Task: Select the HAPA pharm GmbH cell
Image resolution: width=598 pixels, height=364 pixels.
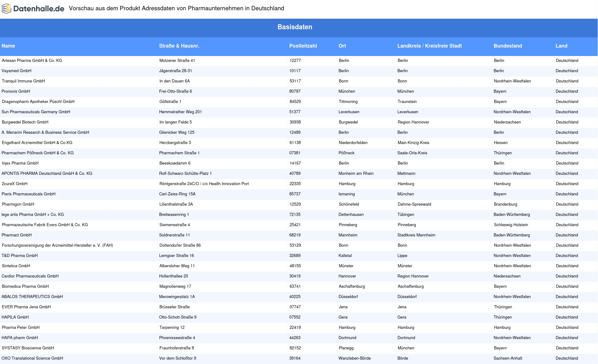Action: point(20,338)
